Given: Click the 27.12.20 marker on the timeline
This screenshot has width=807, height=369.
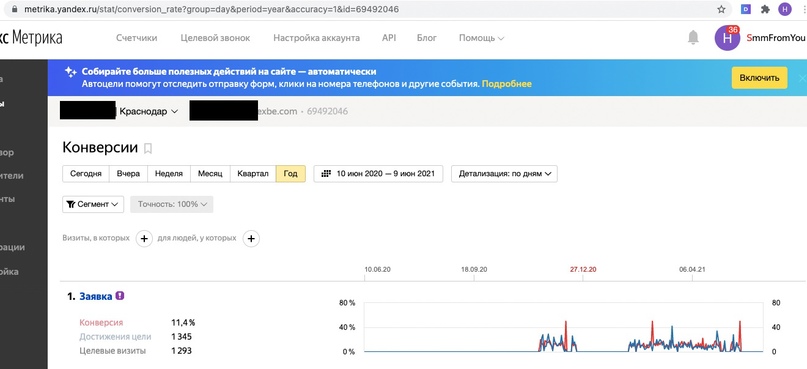Looking at the screenshot, I should click(583, 269).
